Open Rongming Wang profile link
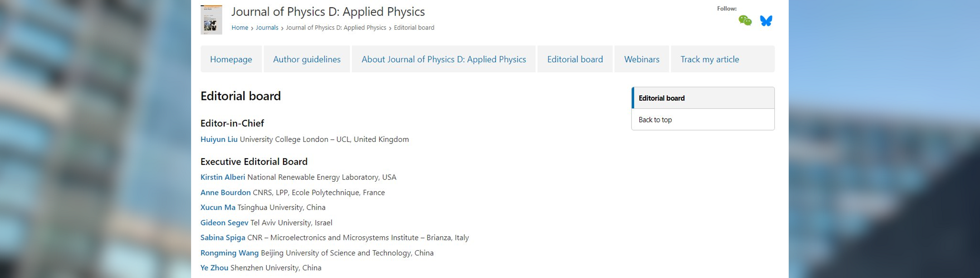The height and width of the screenshot is (278, 980). point(229,253)
